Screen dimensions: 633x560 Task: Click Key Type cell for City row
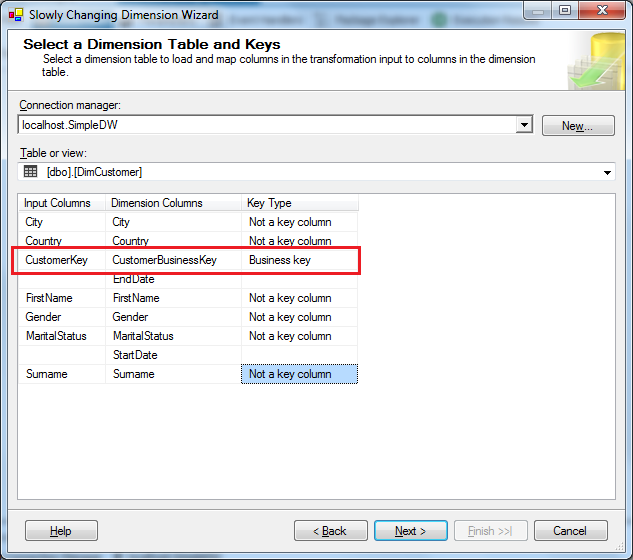click(x=299, y=222)
